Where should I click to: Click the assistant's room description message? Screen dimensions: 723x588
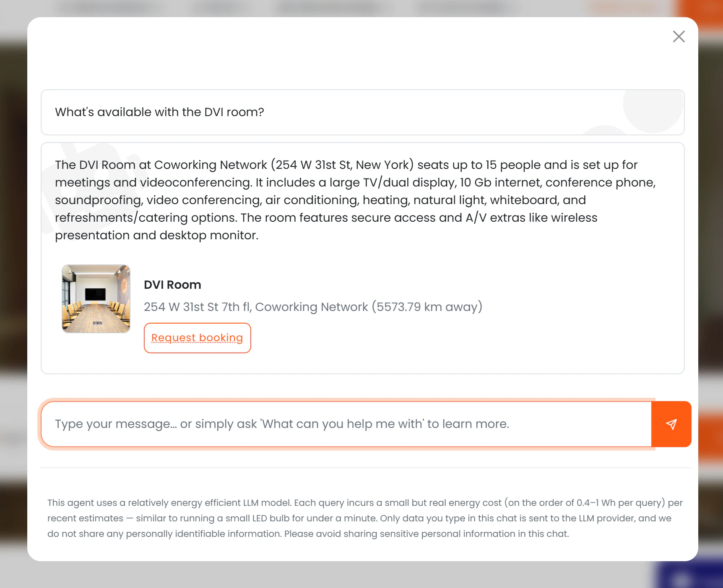click(x=335, y=199)
